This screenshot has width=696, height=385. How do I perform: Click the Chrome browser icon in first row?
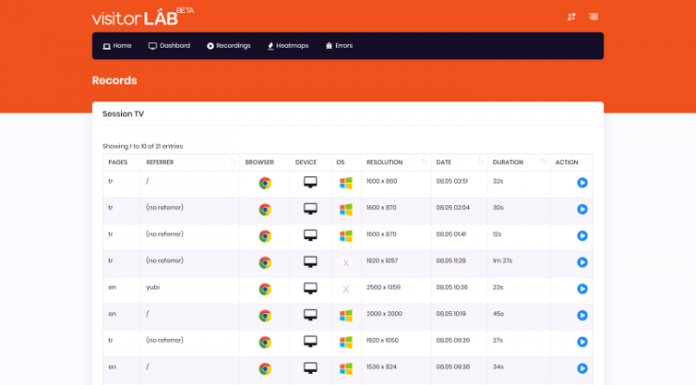(x=265, y=183)
